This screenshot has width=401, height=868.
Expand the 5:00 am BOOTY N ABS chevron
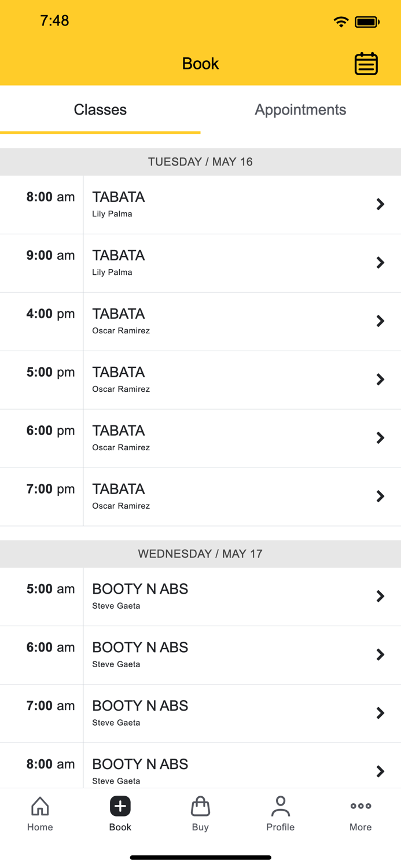(x=380, y=596)
